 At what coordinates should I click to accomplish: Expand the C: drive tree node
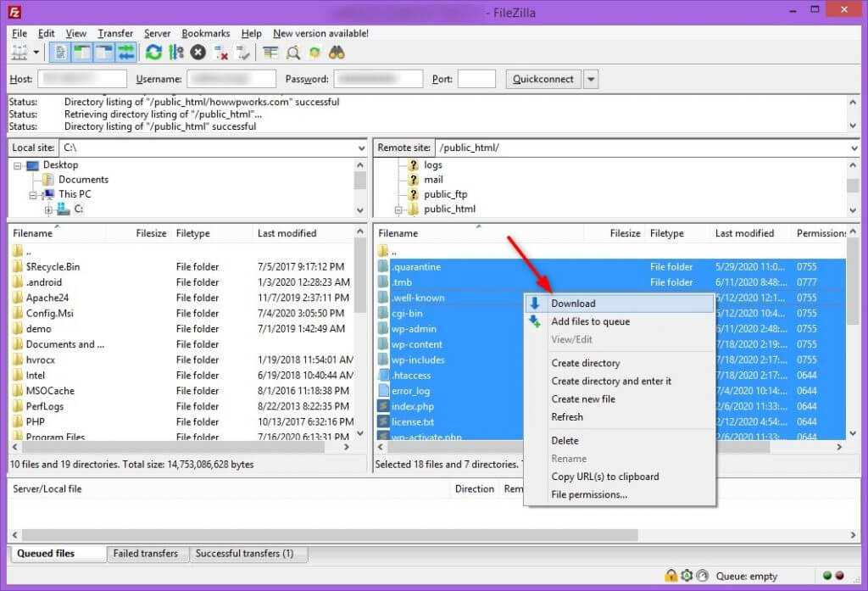pos(48,210)
